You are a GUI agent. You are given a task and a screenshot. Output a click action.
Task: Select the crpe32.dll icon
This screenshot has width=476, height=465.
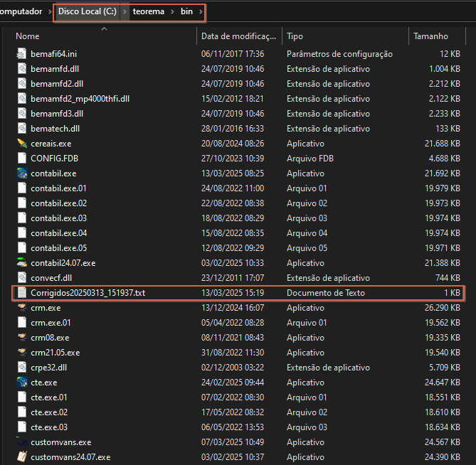coord(21,368)
